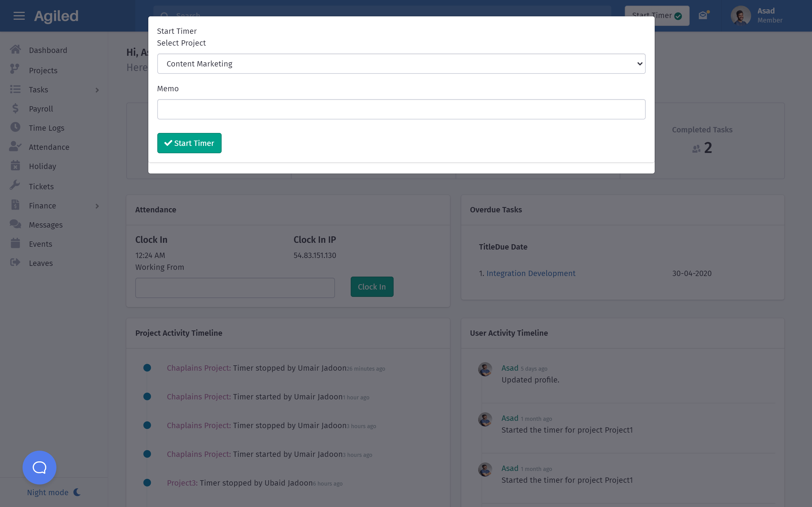Click the green Start Timer button
Viewport: 812px width, 507px height.
click(189, 143)
